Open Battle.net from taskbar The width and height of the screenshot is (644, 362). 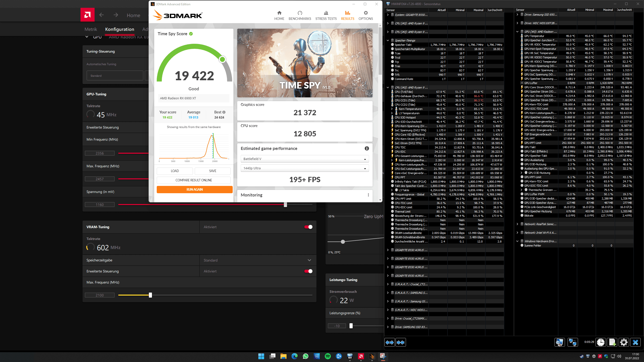click(x=339, y=356)
